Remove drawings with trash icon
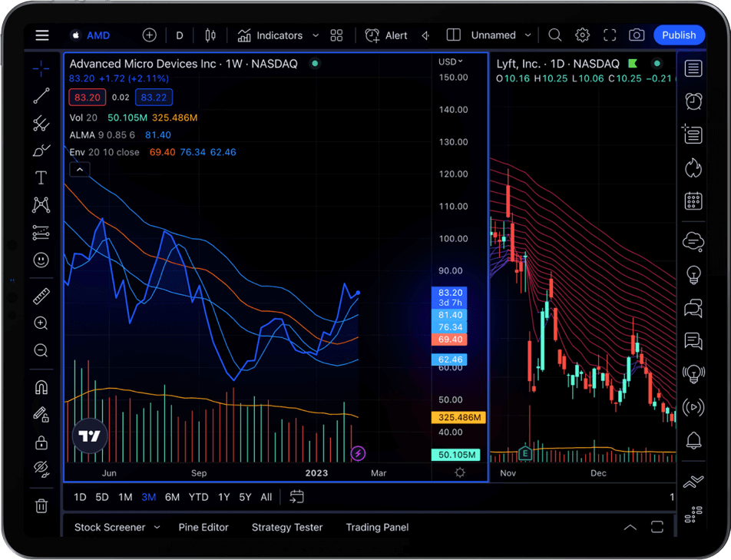Image resolution: width=731 pixels, height=560 pixels. [x=41, y=506]
